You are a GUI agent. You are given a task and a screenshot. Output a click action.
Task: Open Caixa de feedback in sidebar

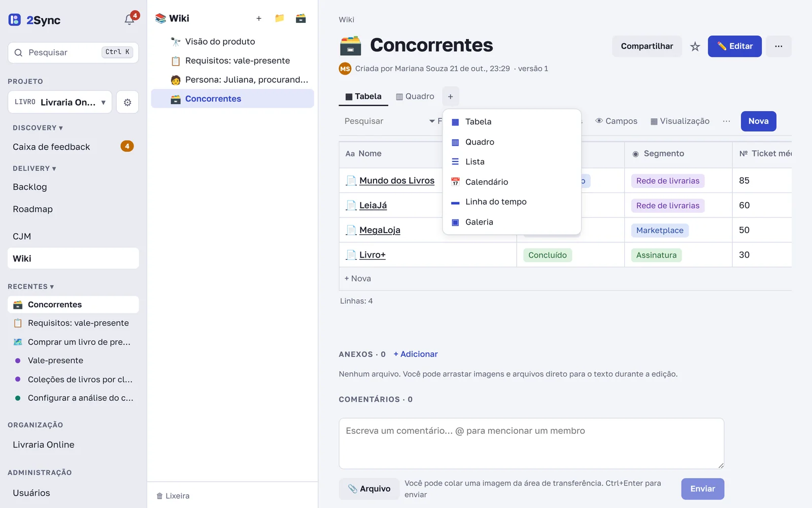tap(73, 146)
